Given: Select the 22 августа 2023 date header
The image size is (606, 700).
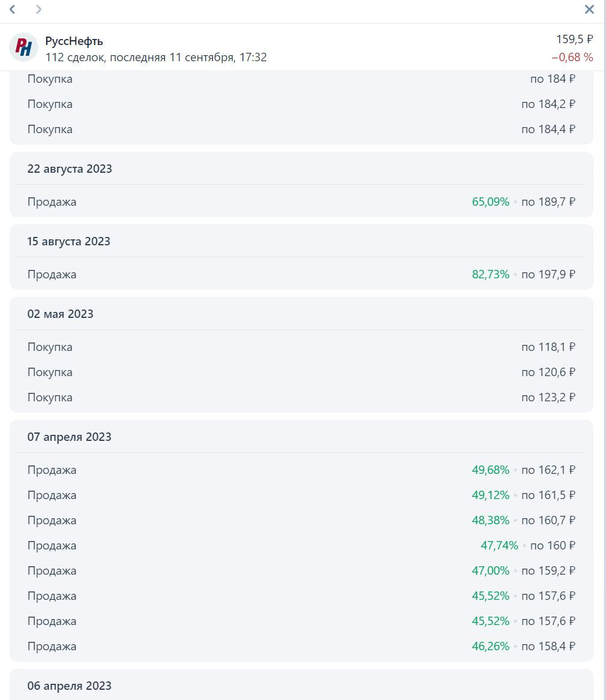Looking at the screenshot, I should coord(70,169).
